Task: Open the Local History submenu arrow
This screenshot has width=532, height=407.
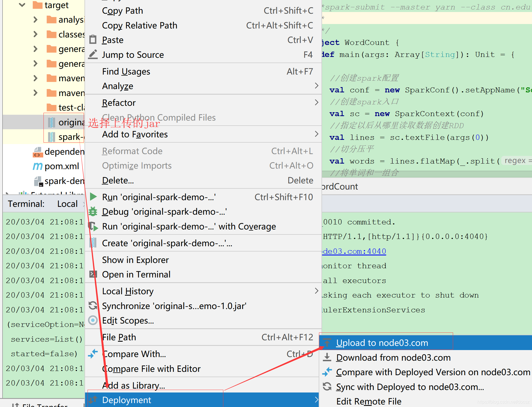Action: click(316, 291)
